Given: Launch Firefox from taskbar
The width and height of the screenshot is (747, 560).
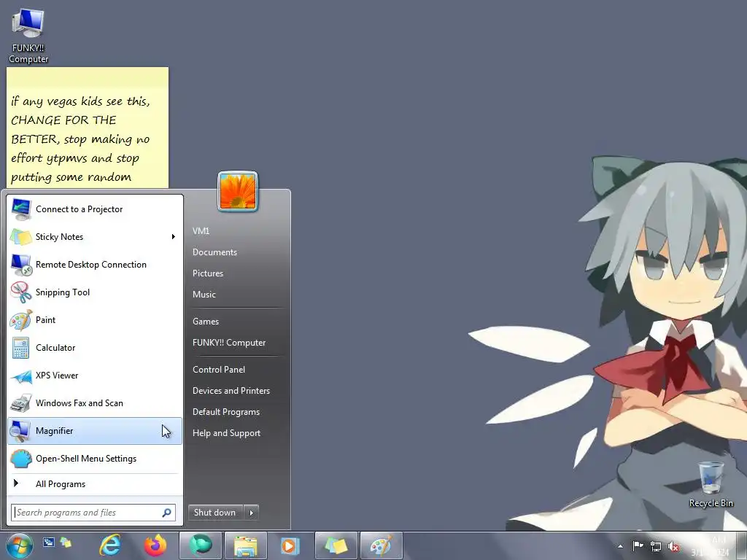Looking at the screenshot, I should point(155,545).
